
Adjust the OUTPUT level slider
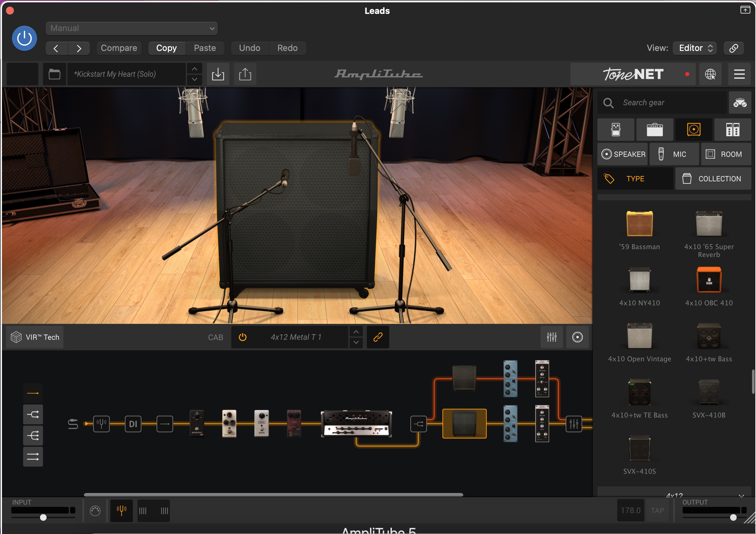point(733,517)
